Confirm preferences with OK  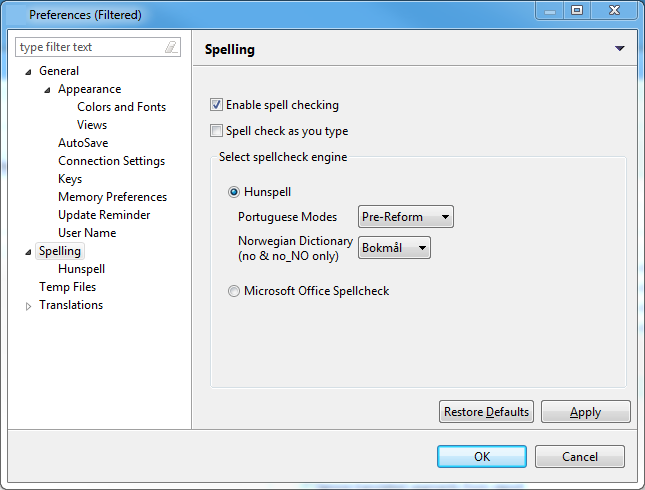pos(482,457)
